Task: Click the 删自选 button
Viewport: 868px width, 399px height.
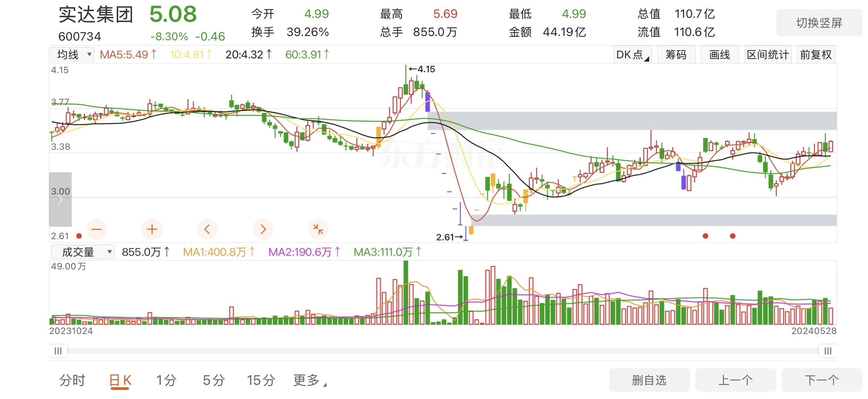Action: coord(649,380)
